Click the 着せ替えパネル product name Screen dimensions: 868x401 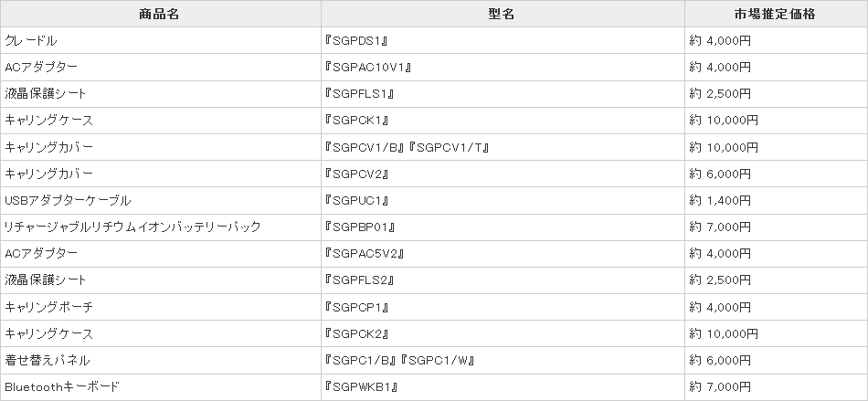[x=47, y=360]
